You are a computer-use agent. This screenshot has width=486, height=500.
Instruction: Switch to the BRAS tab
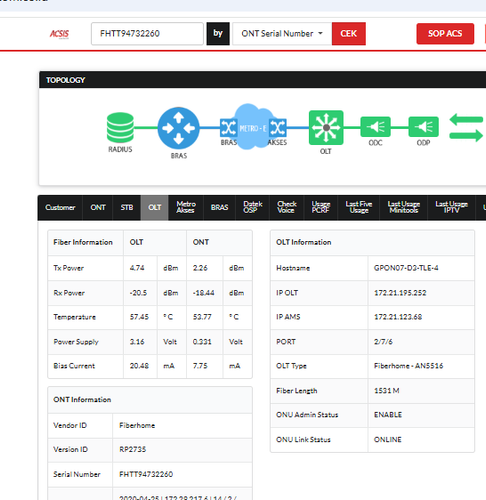(219, 208)
